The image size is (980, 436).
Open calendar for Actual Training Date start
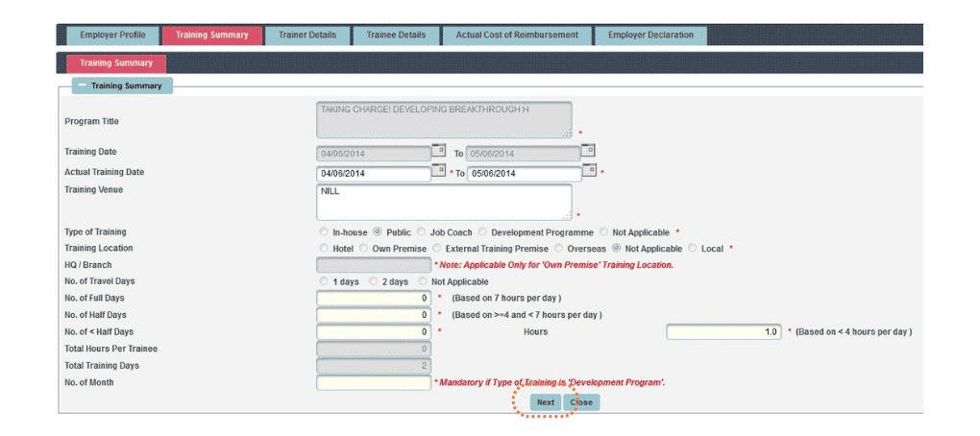(x=439, y=171)
